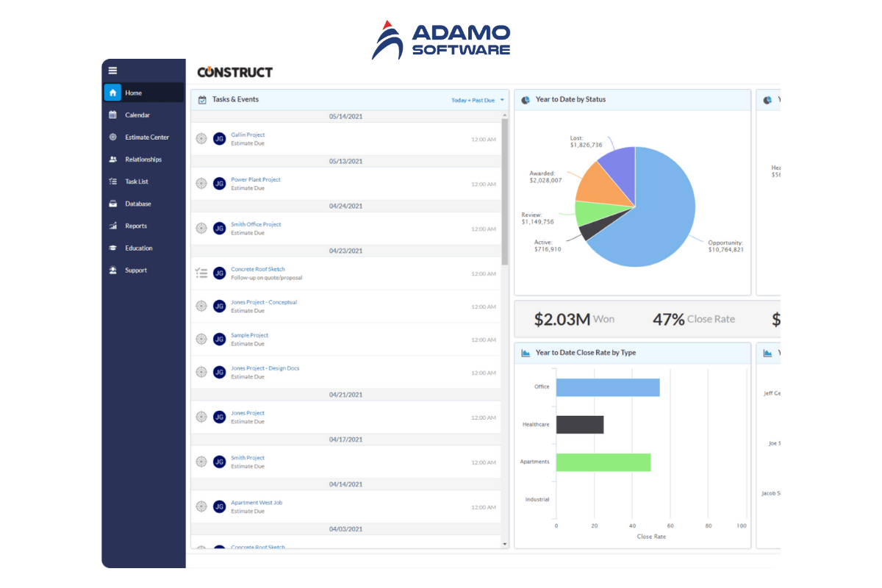882x588 pixels.
Task: Open the Gallin Project link
Action: click(248, 135)
